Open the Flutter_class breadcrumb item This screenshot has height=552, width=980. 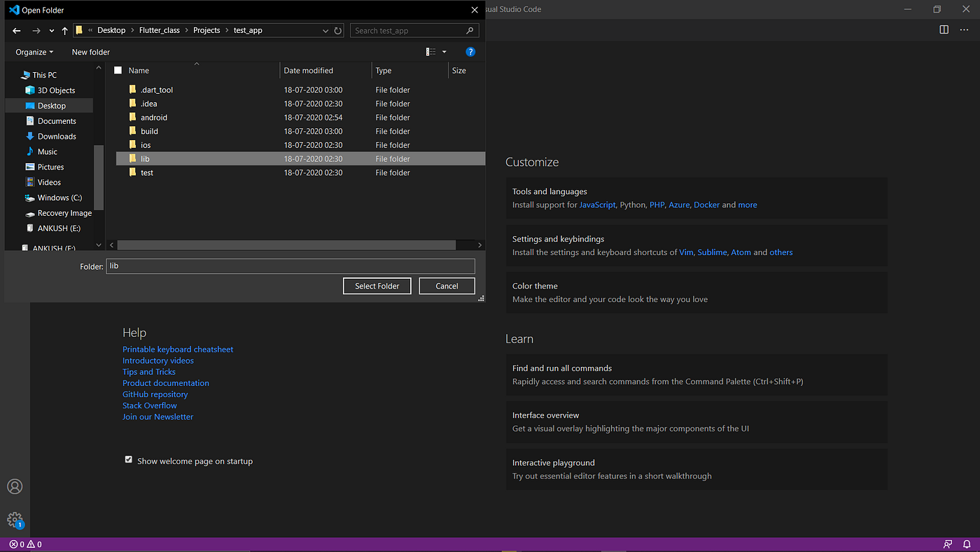[x=159, y=30]
